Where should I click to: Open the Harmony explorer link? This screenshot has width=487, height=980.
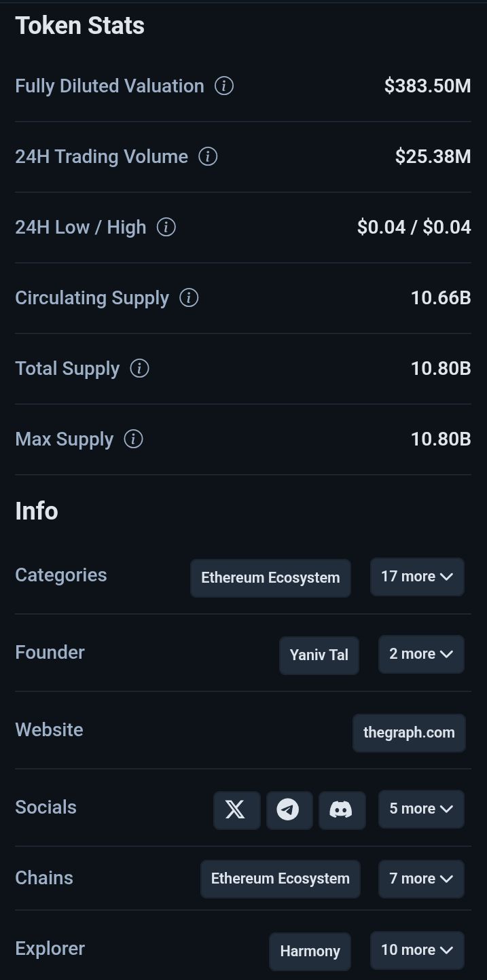tap(310, 951)
